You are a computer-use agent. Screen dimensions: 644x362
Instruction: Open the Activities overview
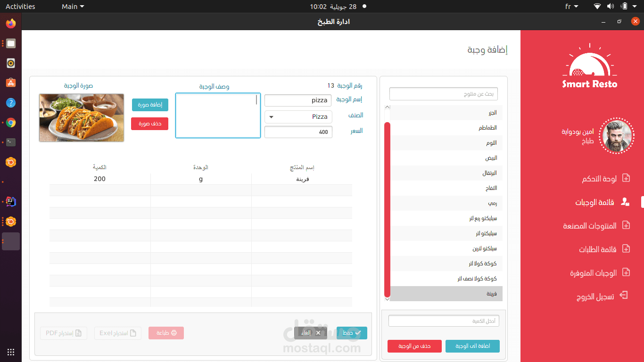pos(20,7)
